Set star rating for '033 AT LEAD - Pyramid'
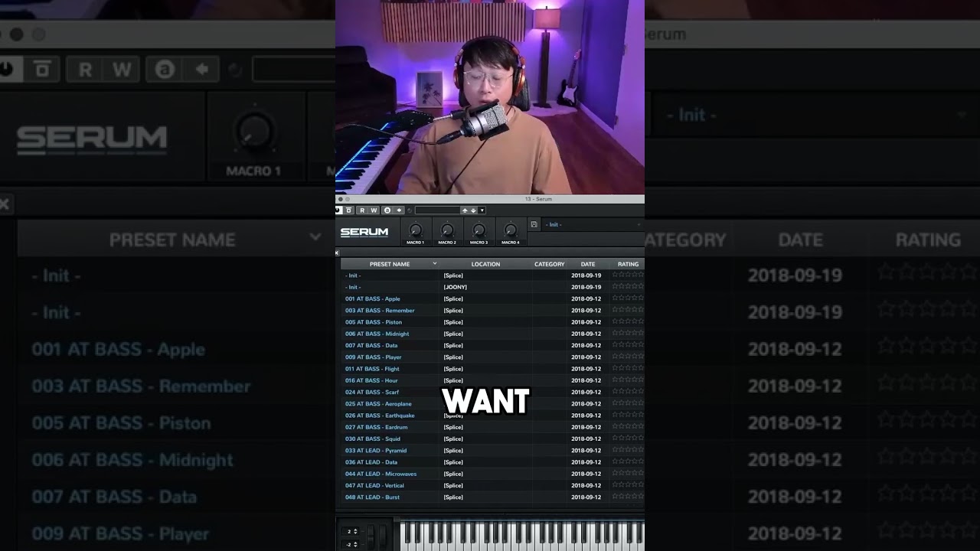This screenshot has width=980, height=551. pos(627,451)
